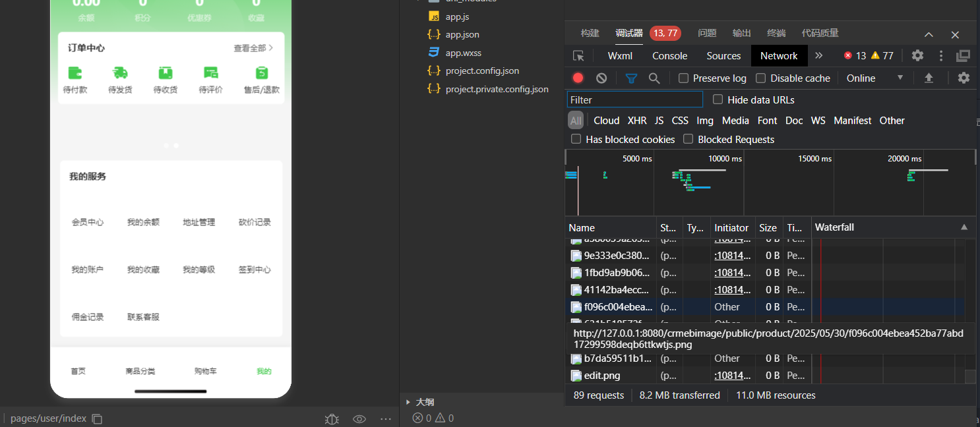Open 会员中心 service entry
The height and width of the screenshot is (427, 980).
(88, 222)
